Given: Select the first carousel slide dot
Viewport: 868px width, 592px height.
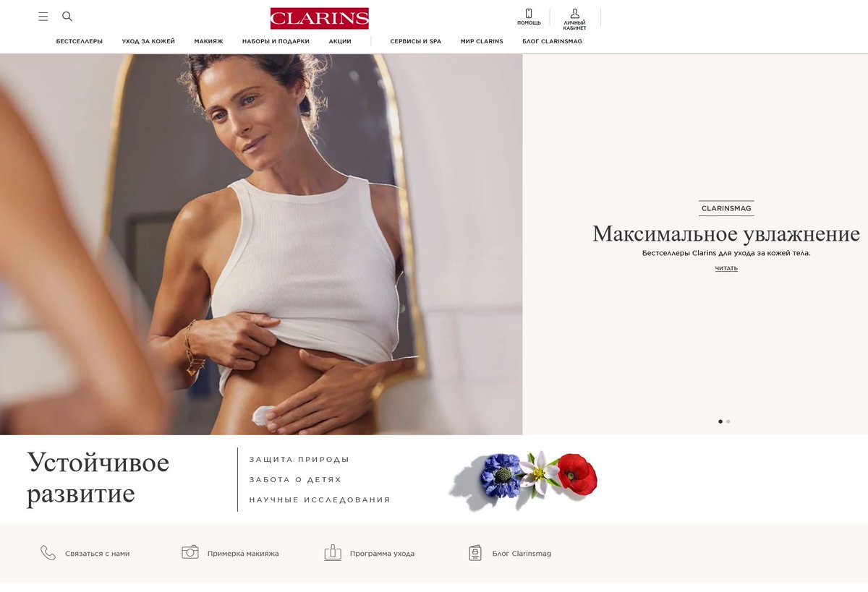Looking at the screenshot, I should (720, 421).
